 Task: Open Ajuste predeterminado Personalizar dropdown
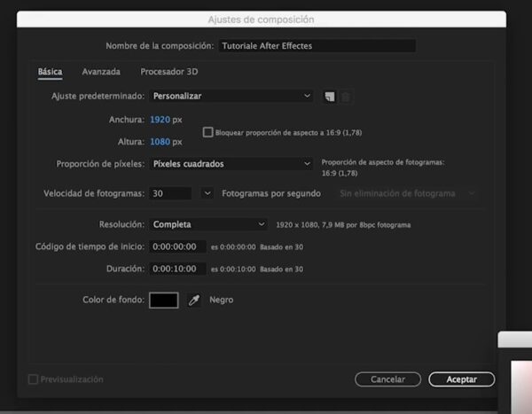231,96
